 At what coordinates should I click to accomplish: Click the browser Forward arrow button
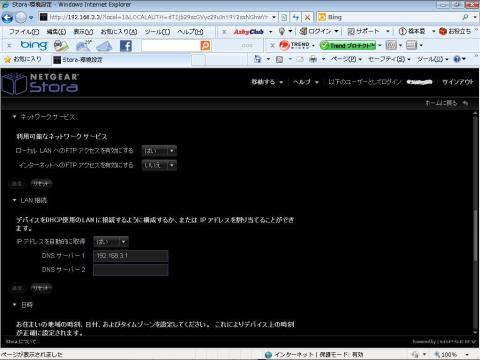[21, 17]
